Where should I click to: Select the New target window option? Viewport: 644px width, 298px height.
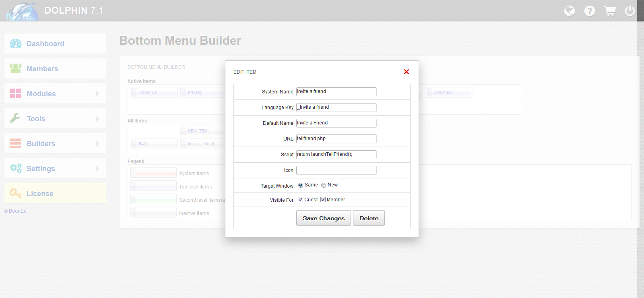pyautogui.click(x=324, y=185)
